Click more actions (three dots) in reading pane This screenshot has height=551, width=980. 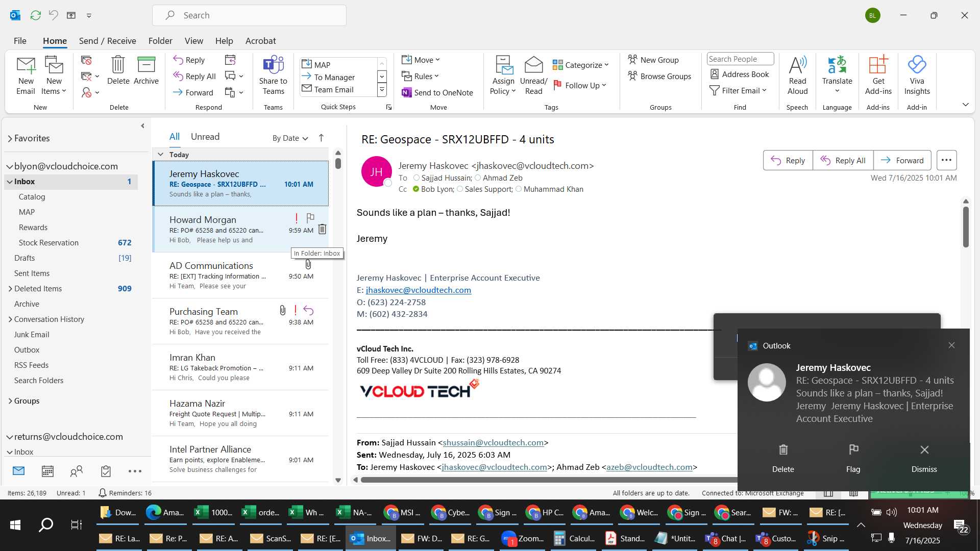pyautogui.click(x=946, y=160)
